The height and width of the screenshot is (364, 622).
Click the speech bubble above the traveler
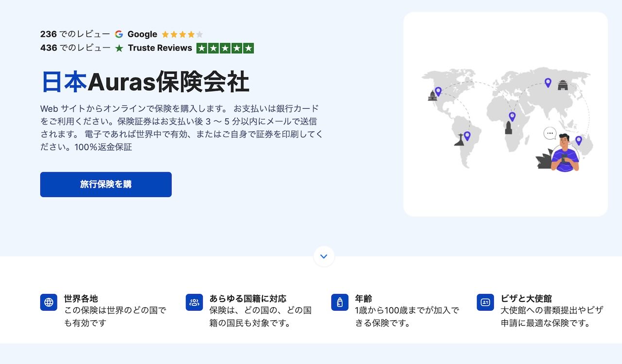pos(550,133)
